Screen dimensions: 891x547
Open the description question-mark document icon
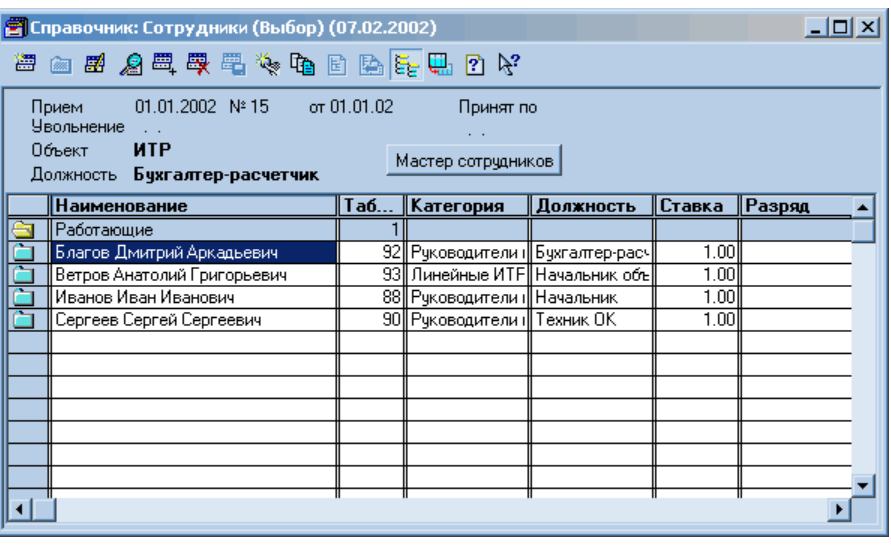point(474,65)
